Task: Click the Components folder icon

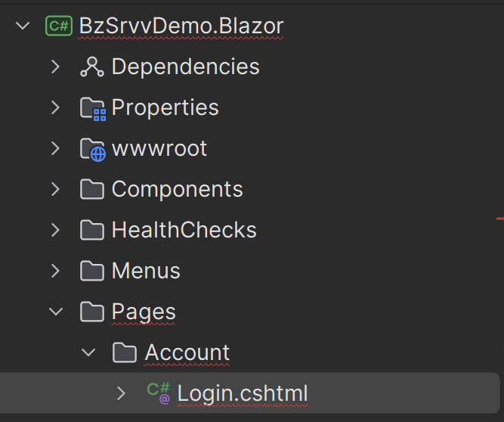Action: click(91, 189)
